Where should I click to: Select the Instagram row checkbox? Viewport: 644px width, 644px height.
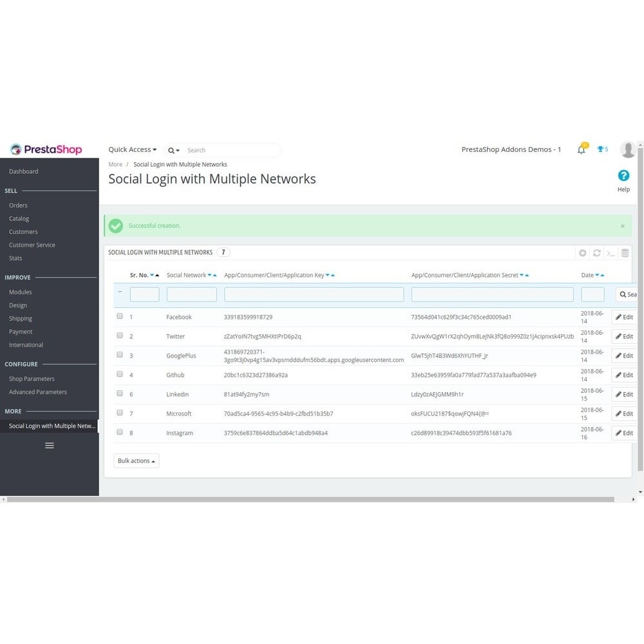click(120, 431)
